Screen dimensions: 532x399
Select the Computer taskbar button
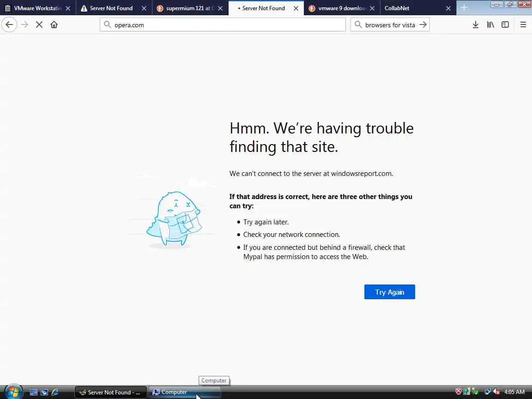click(185, 392)
